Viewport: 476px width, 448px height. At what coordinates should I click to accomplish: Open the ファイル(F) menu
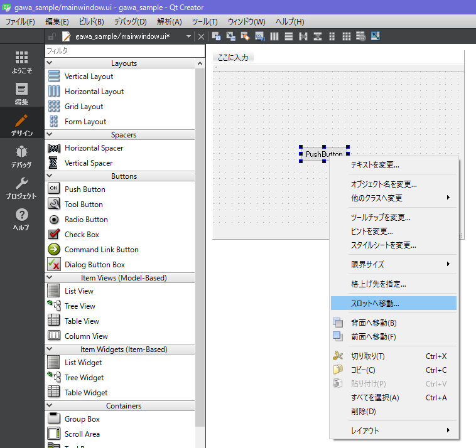[20, 22]
